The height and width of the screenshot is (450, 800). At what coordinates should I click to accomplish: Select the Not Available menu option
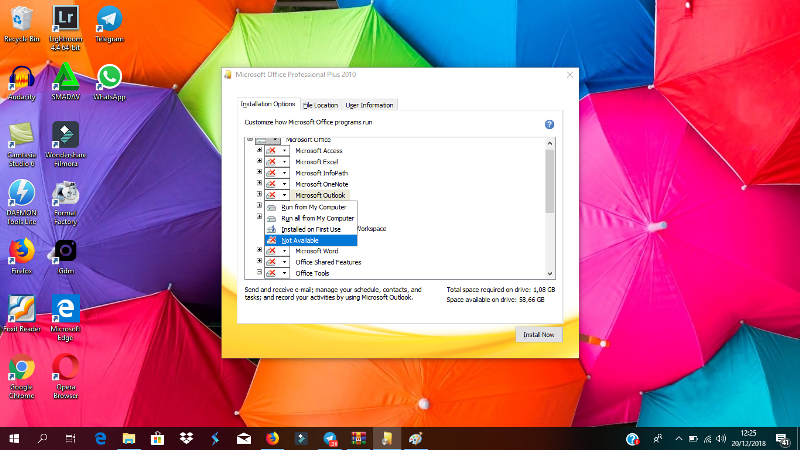[311, 240]
